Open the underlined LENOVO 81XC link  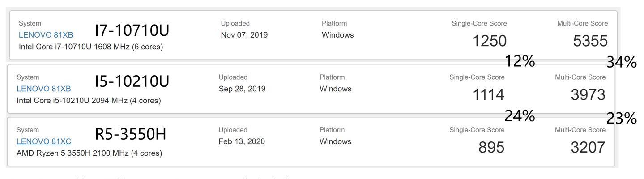click(44, 141)
